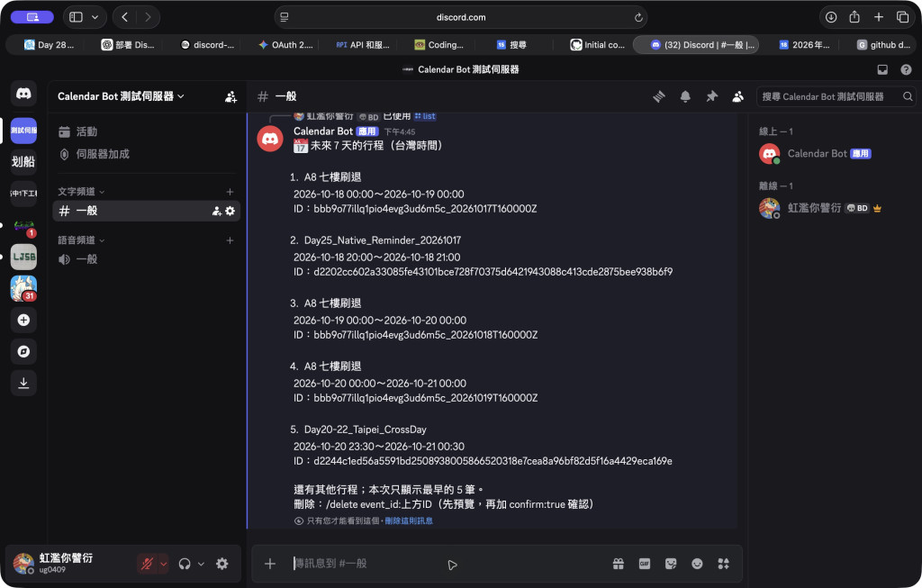This screenshot has height=588, width=922.
Task: Open Safari sidebar options dropdown arrow
Action: click(x=95, y=17)
